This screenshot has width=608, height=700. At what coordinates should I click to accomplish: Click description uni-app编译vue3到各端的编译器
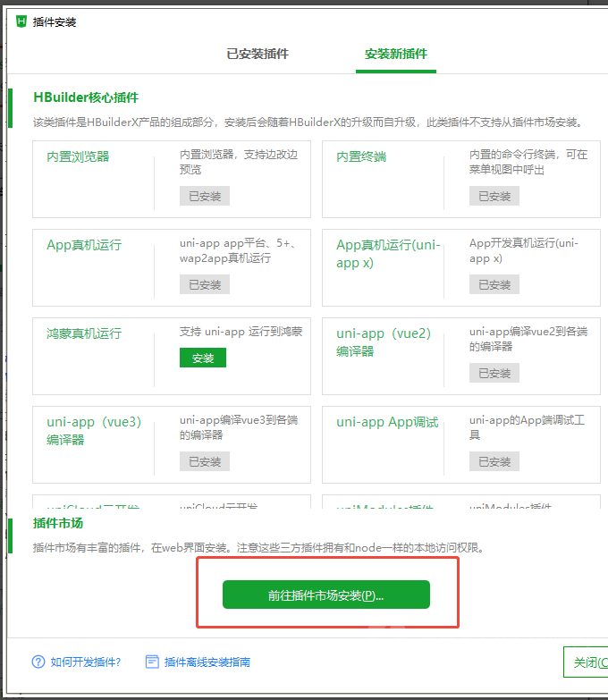click(x=239, y=427)
